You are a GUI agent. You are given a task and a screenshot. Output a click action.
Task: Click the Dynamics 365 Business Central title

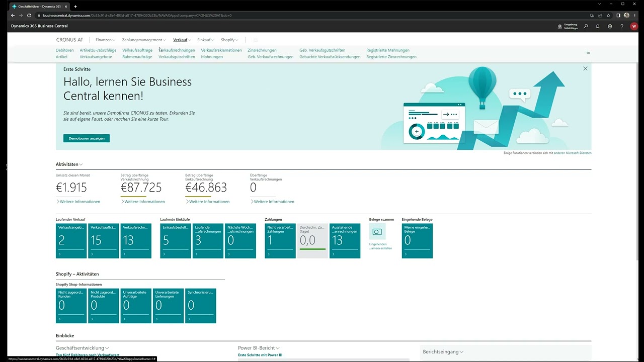click(39, 26)
